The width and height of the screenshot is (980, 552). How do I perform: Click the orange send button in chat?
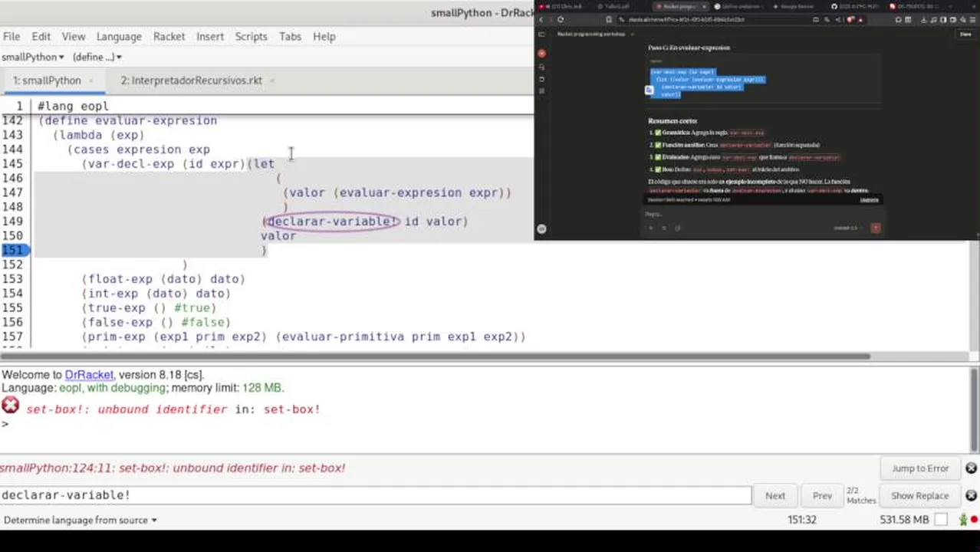(876, 228)
